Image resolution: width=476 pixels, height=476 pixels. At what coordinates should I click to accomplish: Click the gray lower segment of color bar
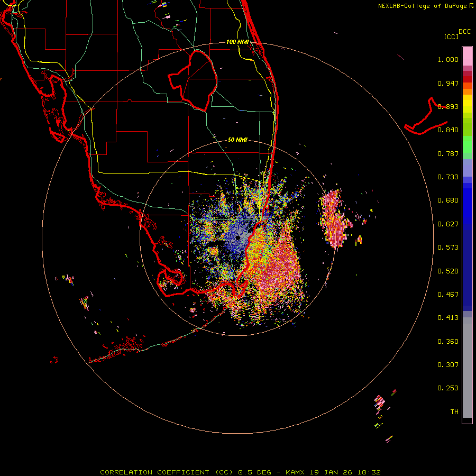pyautogui.click(x=467, y=368)
